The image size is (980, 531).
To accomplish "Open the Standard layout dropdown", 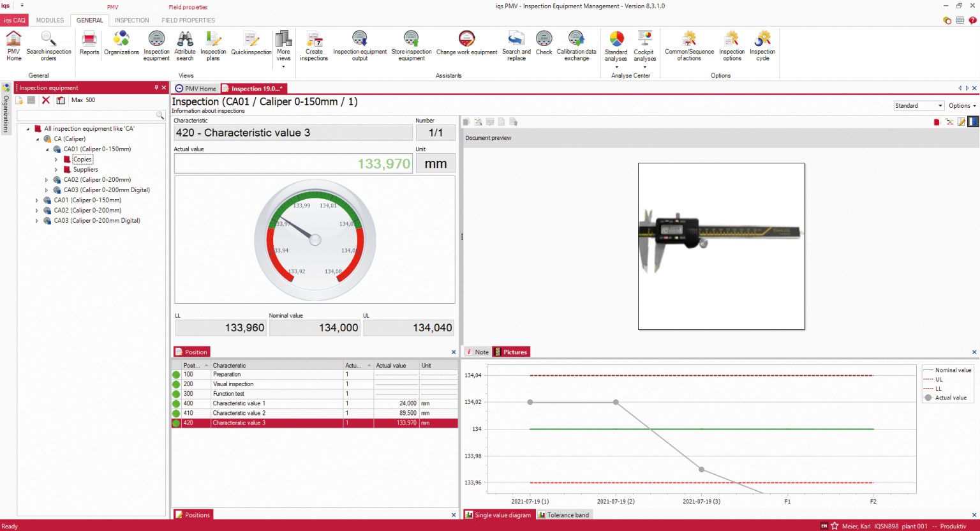I will (919, 106).
